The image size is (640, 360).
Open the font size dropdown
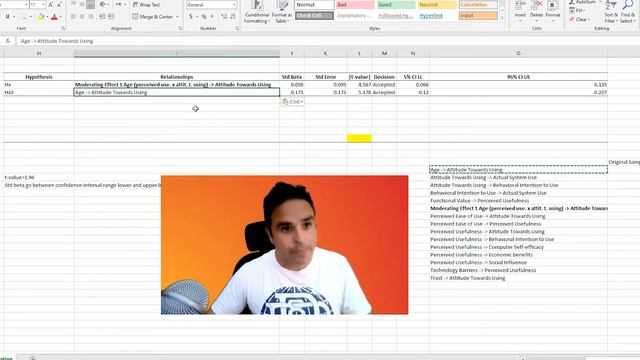tap(43, 4)
